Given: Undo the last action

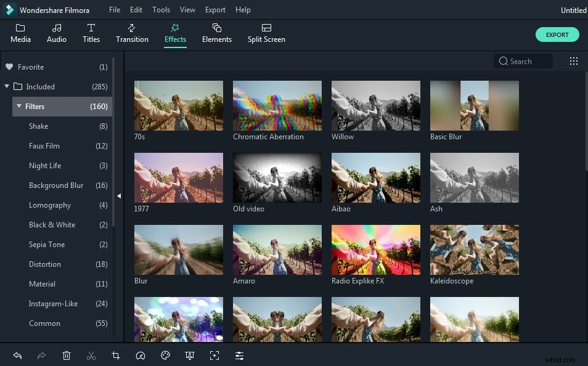Looking at the screenshot, I should click(x=17, y=356).
